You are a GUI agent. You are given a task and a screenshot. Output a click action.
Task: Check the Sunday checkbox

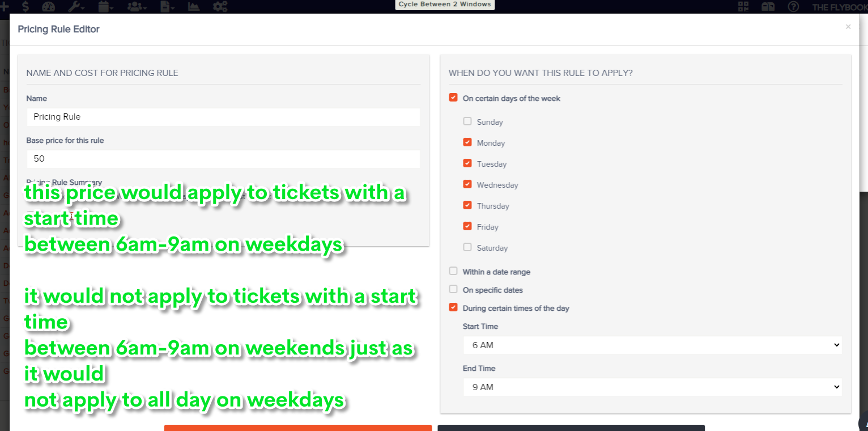467,121
